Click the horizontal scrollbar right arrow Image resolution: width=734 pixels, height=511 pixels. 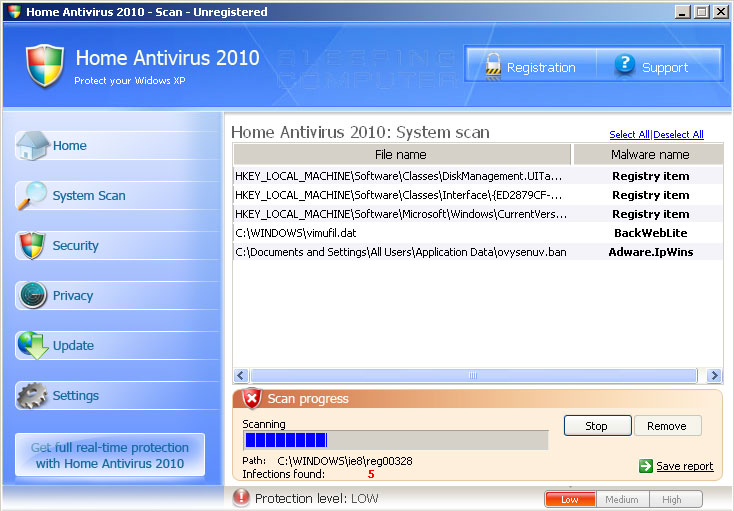714,375
